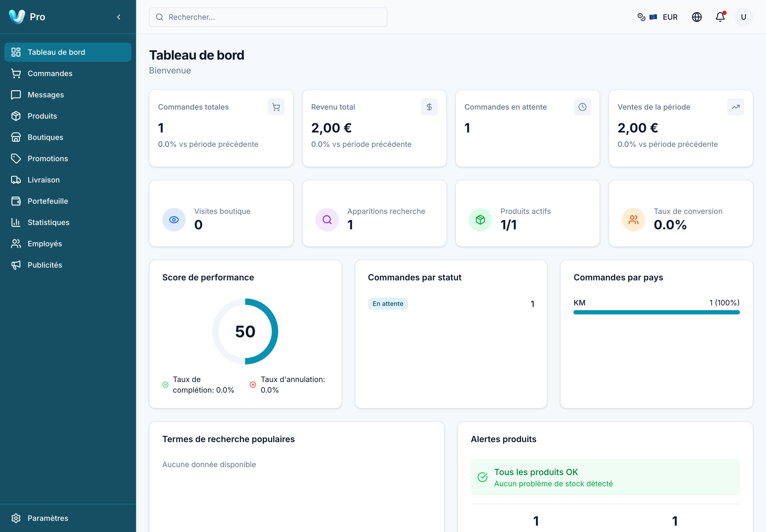The height and width of the screenshot is (532, 766).
Task: Click the Alertes produits heading
Action: pos(503,439)
